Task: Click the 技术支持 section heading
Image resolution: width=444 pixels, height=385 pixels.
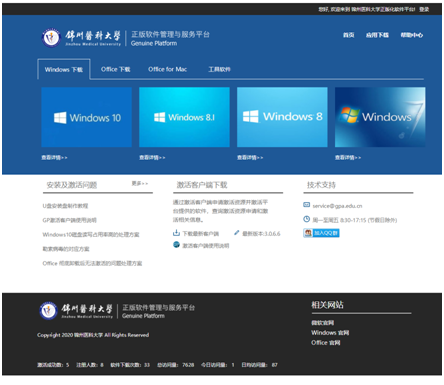Action: pos(321,185)
